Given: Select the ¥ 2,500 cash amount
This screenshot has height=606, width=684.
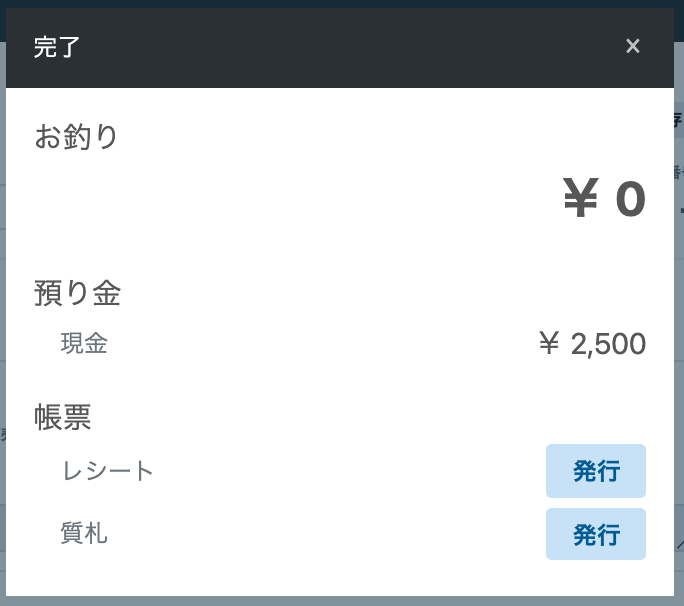Looking at the screenshot, I should [592, 344].
